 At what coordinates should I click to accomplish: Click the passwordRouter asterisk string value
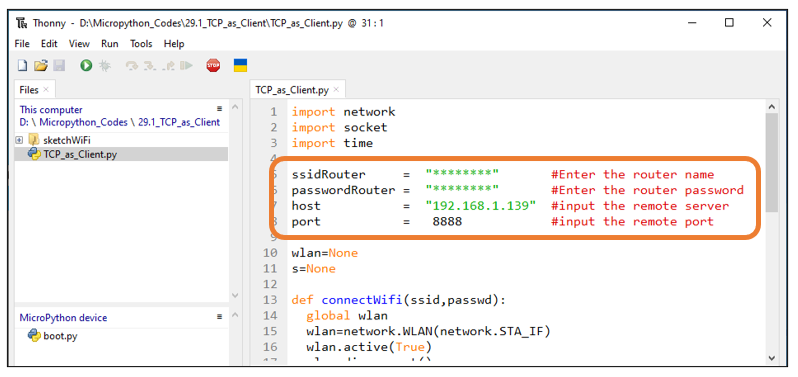(462, 190)
